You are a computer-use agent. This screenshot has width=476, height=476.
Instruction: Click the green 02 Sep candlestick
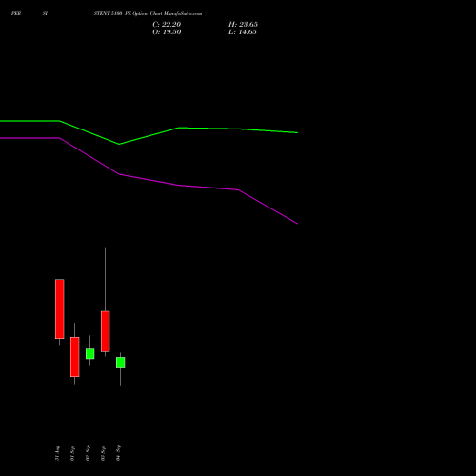(90, 354)
